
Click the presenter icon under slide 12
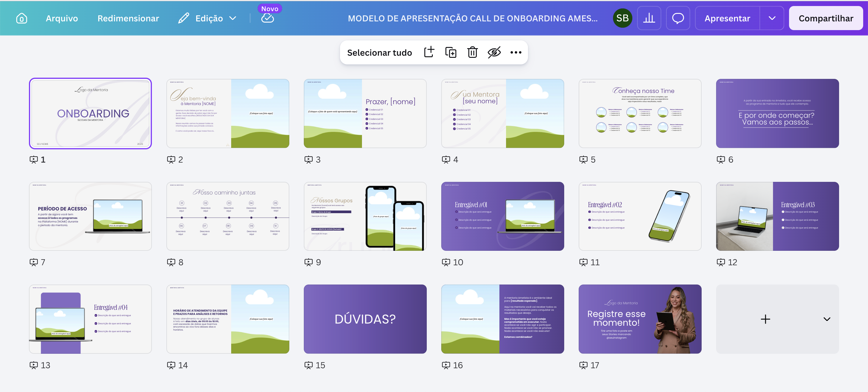pyautogui.click(x=721, y=262)
